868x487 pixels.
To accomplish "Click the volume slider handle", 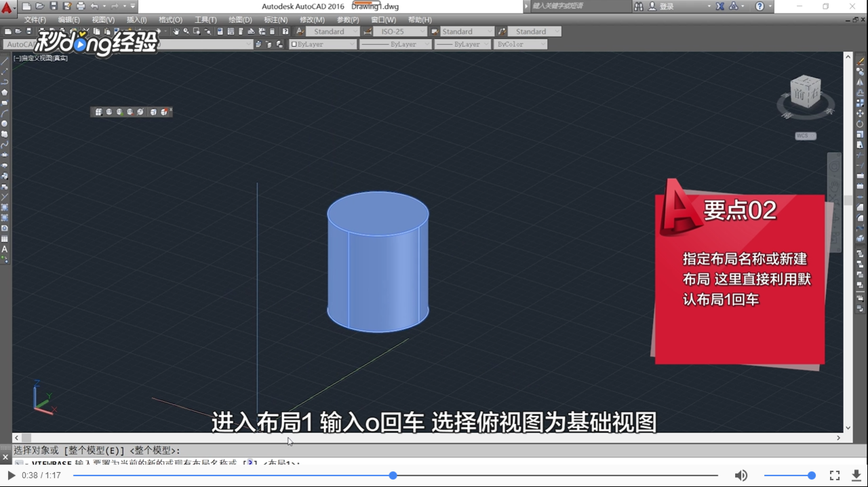I will [811, 475].
